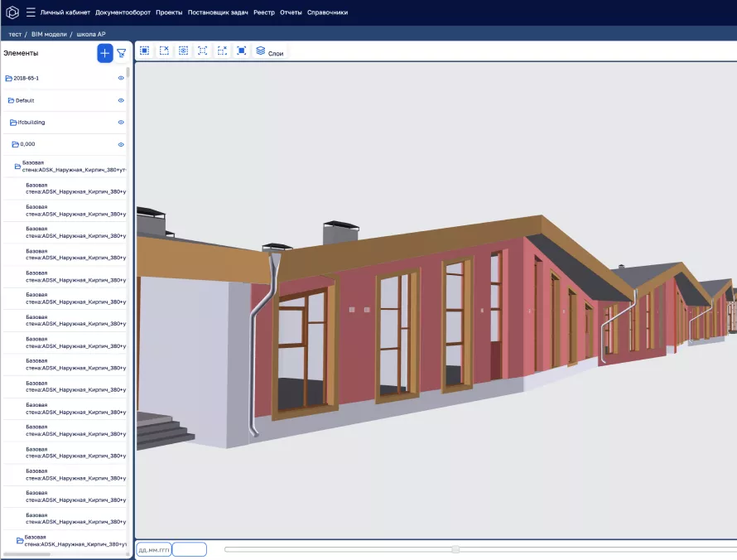The image size is (737, 560).
Task: Collapse the 2018-65-1 folder
Action: [x=9, y=78]
